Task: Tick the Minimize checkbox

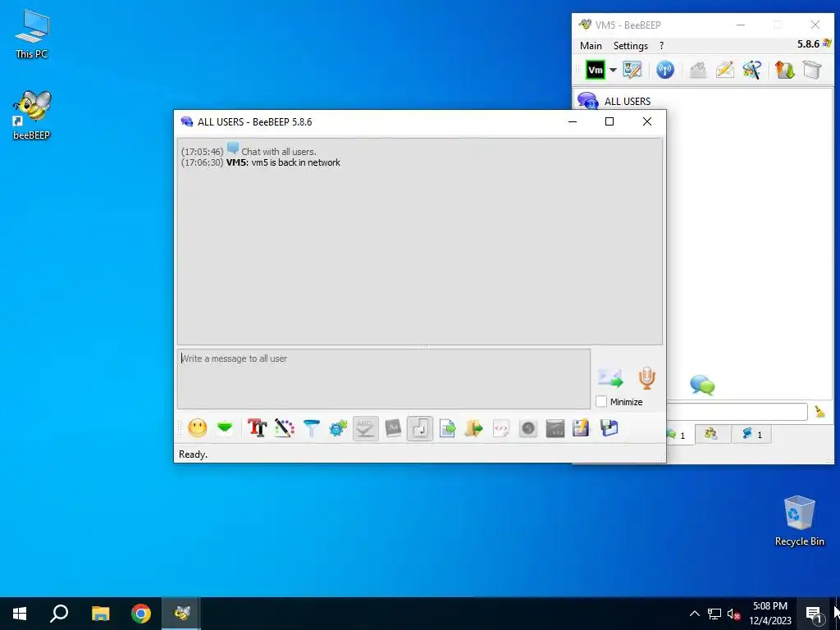Action: click(x=601, y=401)
